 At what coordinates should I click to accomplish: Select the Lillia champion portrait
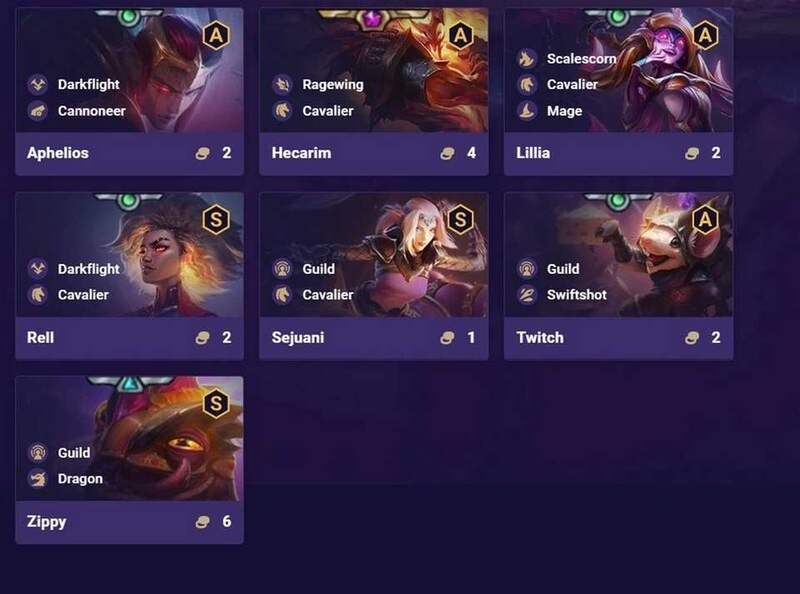coord(618,70)
